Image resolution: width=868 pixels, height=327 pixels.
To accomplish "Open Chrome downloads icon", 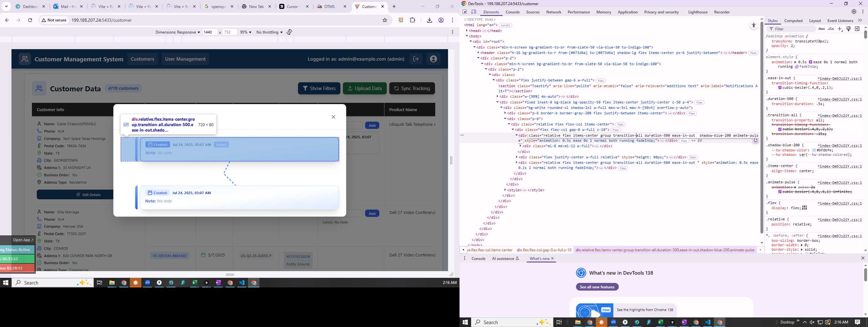I will click(x=429, y=20).
